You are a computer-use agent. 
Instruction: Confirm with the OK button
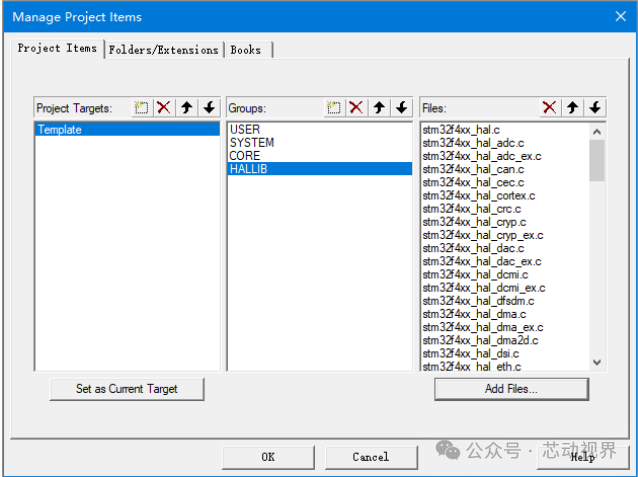(268, 457)
